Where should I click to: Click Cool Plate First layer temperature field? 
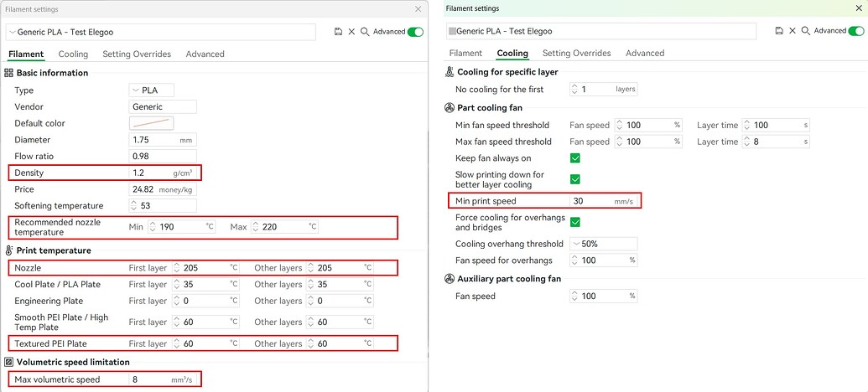[205, 285]
